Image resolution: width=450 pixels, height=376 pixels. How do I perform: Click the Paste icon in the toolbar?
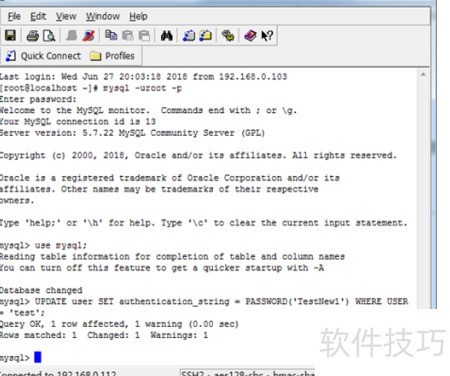[x=128, y=35]
